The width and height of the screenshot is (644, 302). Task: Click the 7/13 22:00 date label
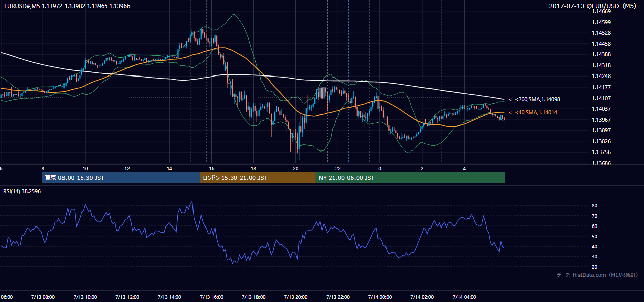coord(338,297)
